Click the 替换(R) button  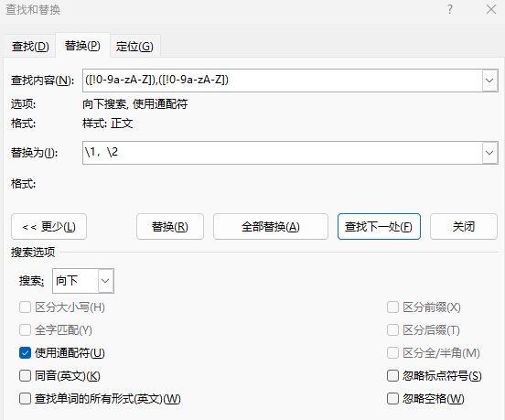point(170,227)
